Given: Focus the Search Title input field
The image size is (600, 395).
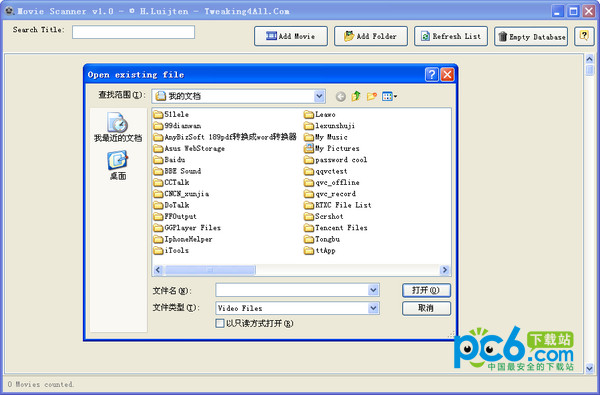Looking at the screenshot, I should 134,32.
